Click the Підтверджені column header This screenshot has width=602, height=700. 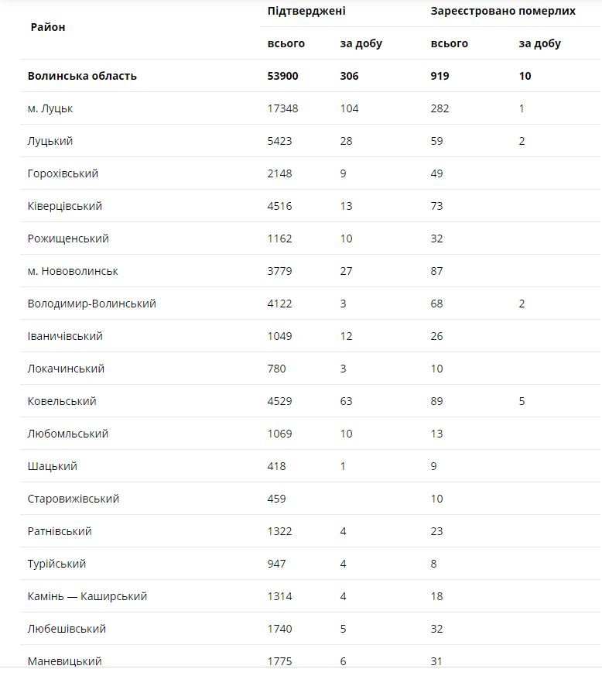point(306,11)
